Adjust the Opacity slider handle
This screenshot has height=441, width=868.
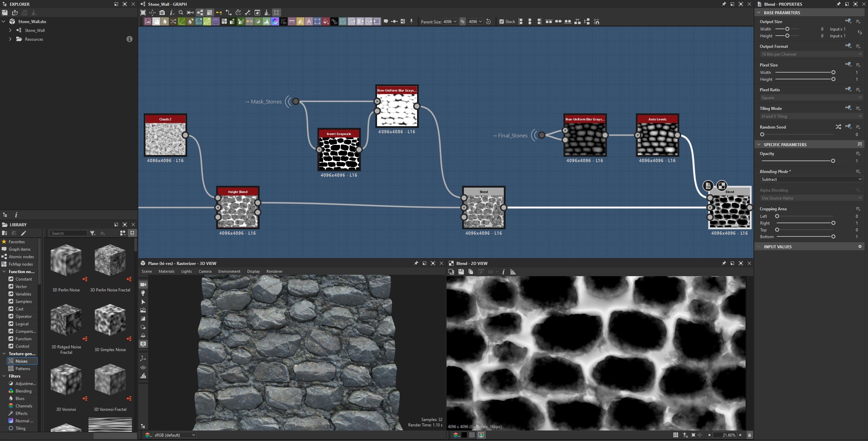[833, 161]
